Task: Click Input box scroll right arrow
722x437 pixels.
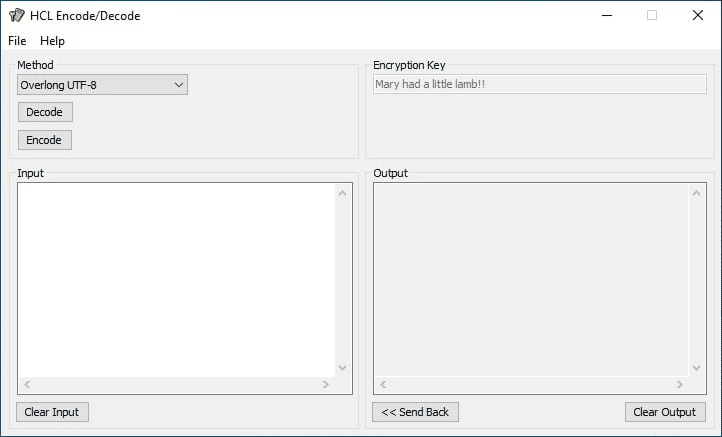Action: coord(326,385)
